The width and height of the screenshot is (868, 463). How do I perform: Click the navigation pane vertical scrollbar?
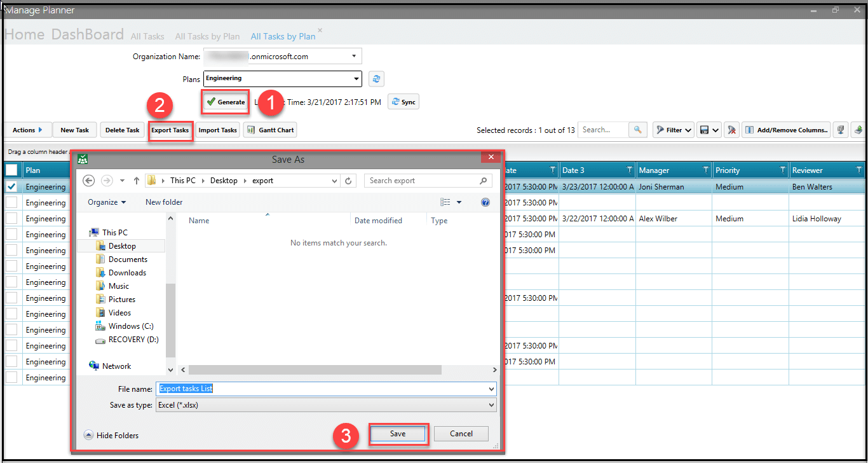(x=170, y=320)
